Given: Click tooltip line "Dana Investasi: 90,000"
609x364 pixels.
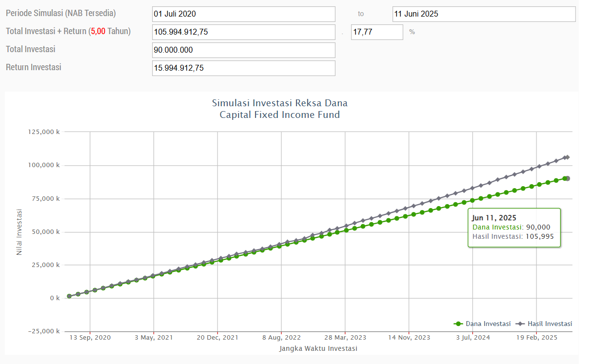Looking at the screenshot, I should point(511,227).
